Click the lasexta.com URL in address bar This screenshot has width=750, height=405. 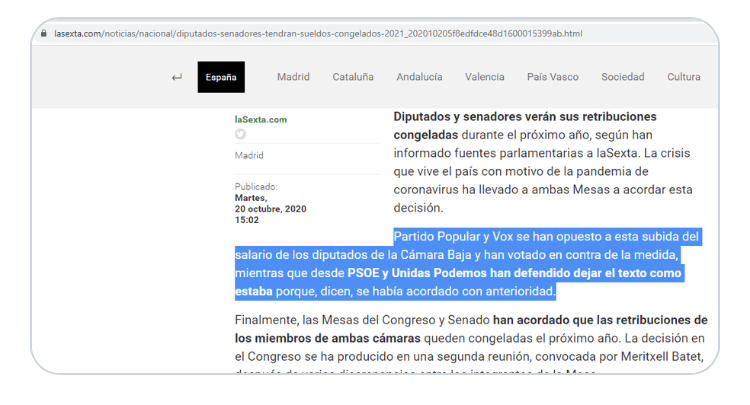318,33
